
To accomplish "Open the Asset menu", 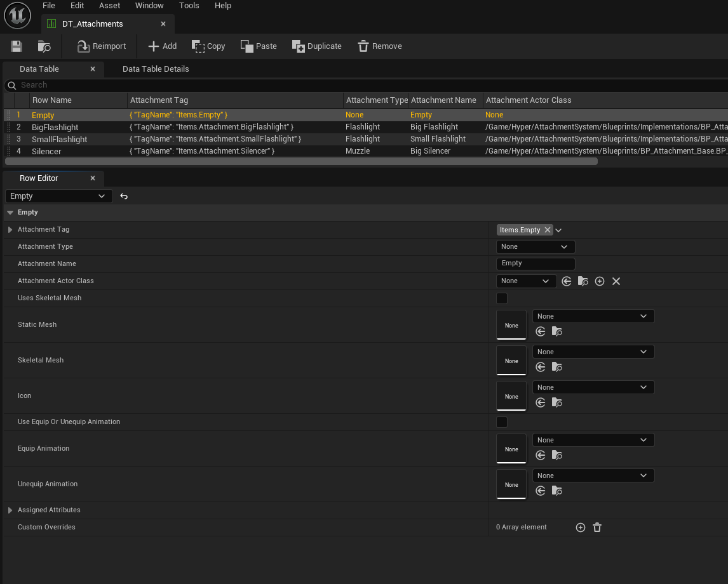I will [109, 6].
